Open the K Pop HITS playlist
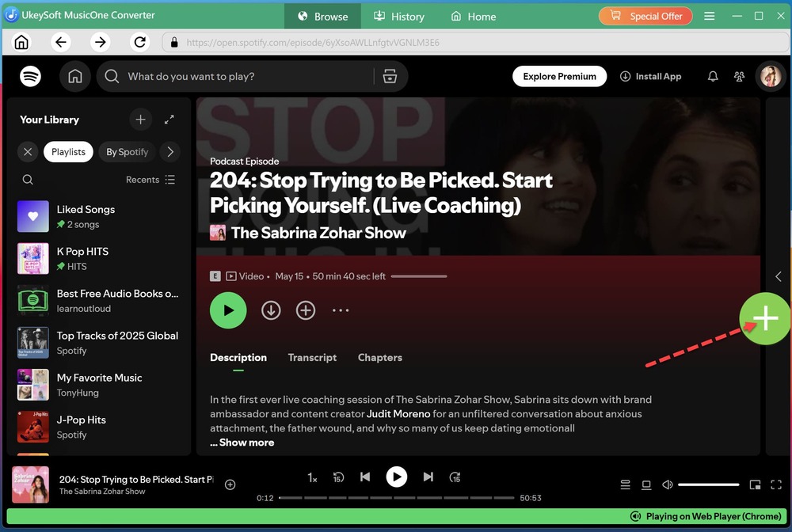 (x=98, y=258)
